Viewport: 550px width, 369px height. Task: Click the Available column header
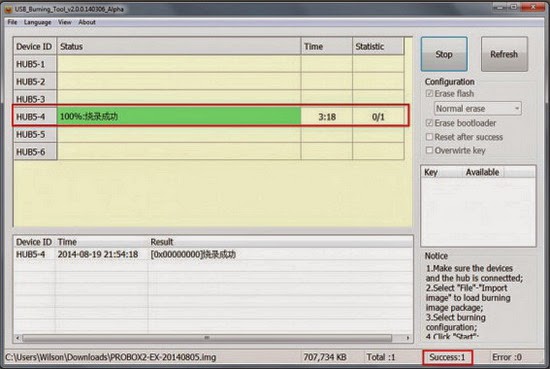click(x=482, y=172)
